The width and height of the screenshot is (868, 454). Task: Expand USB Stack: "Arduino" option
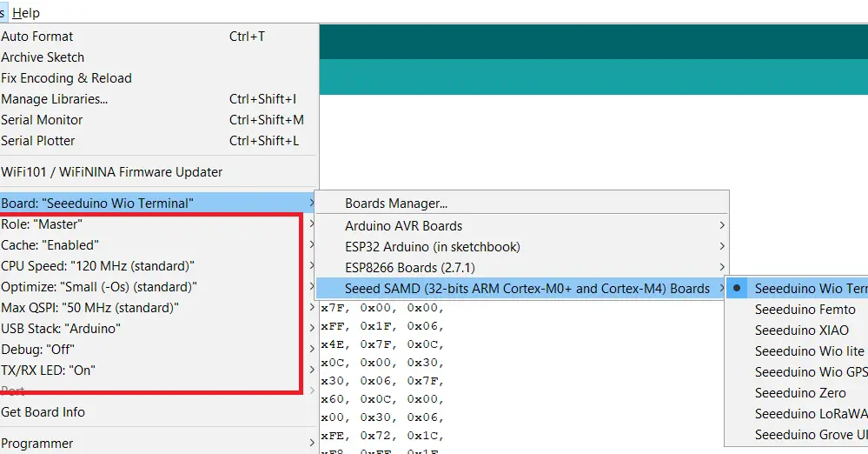(x=159, y=329)
